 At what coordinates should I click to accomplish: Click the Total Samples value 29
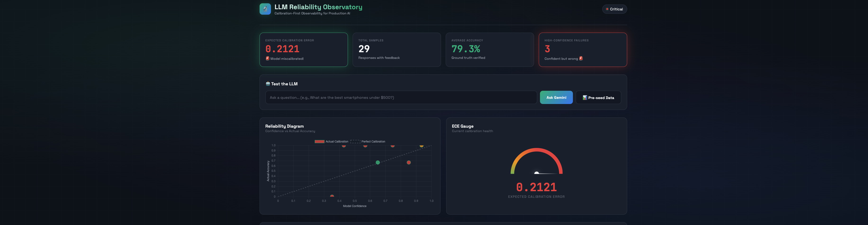pyautogui.click(x=364, y=49)
